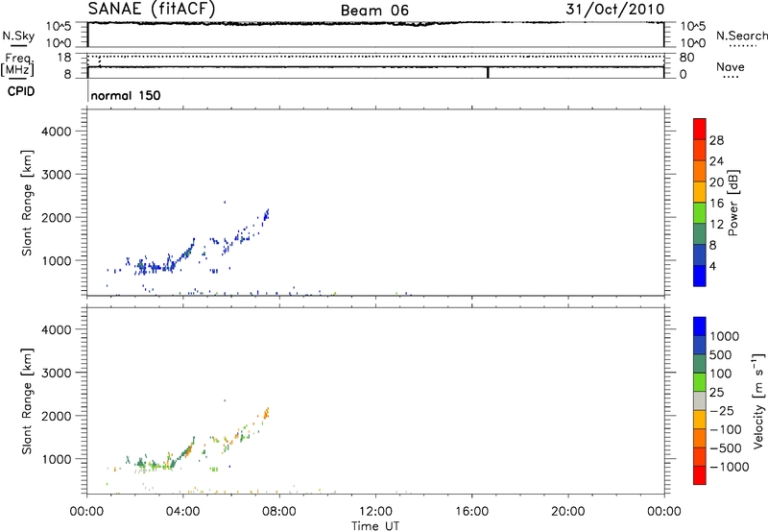Click the 4000 tick in power panel
The height and width of the screenshot is (532, 768).
pyautogui.click(x=57, y=132)
